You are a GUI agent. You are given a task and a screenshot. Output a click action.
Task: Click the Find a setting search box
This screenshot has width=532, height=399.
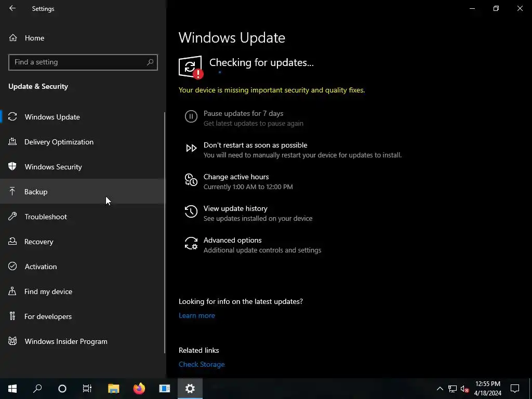point(83,62)
